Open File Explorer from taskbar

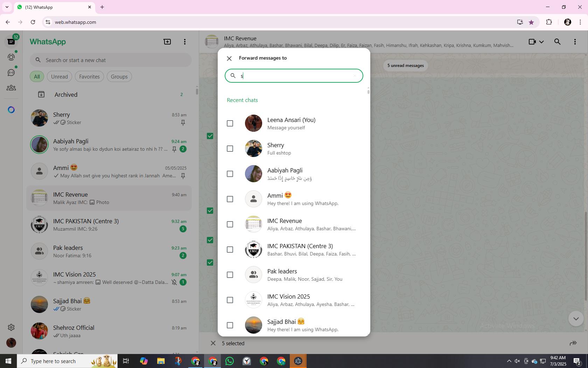point(161,361)
